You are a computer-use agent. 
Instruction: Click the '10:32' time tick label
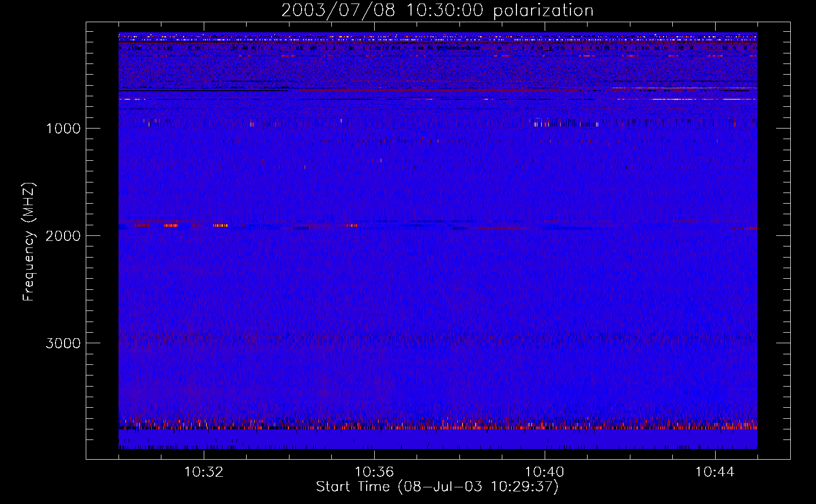204,472
